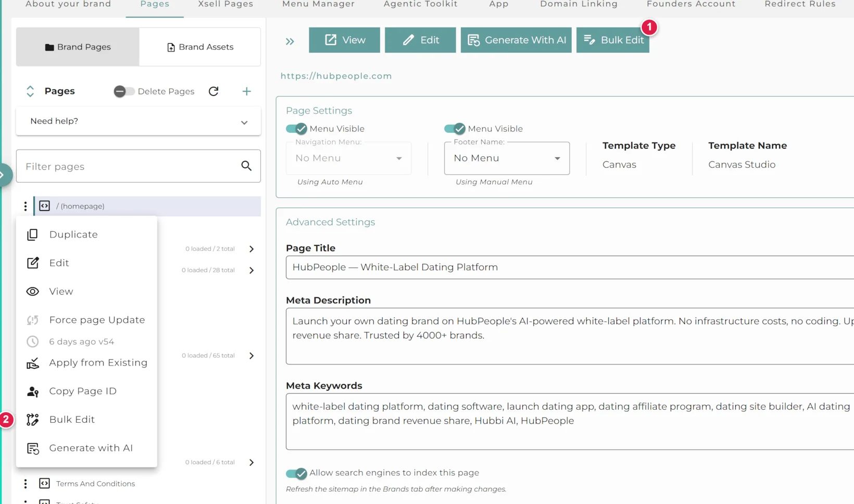Select Copy Page ID option
Screen dimensions: 854x504
click(86, 391)
